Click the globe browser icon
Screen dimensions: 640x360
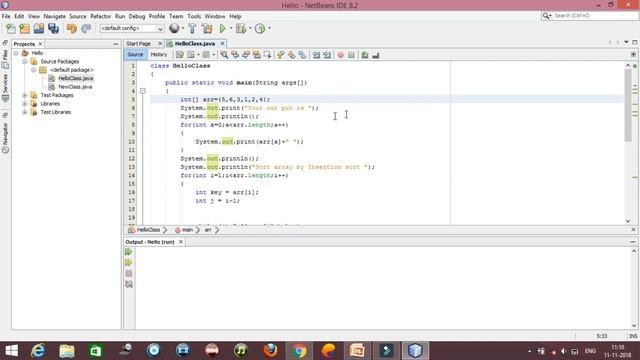pos(174,28)
